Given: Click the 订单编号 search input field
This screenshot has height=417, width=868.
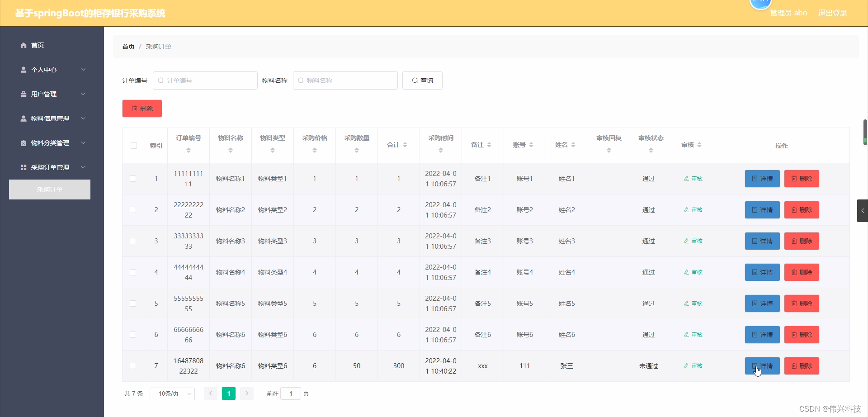Looking at the screenshot, I should click(x=205, y=81).
